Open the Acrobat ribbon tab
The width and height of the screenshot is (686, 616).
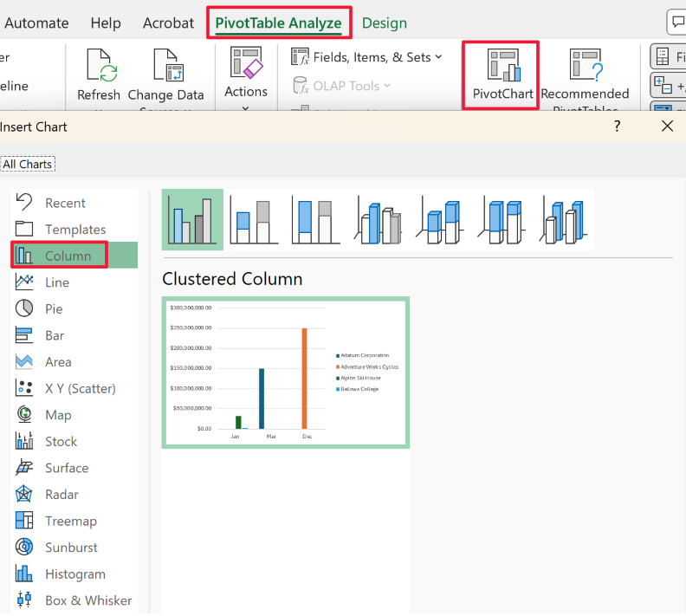[168, 23]
